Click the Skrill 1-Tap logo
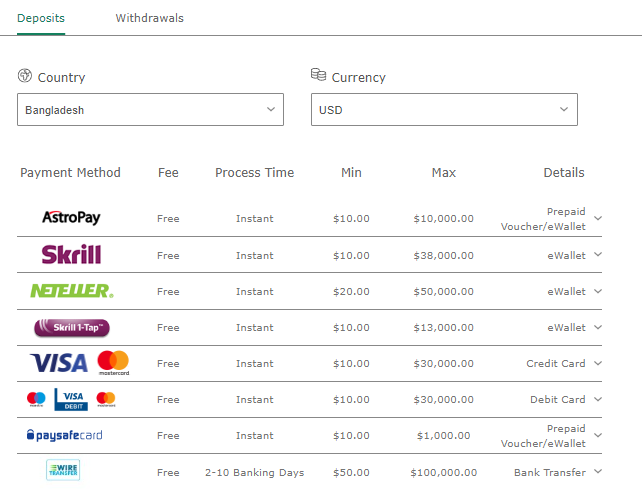 [x=71, y=327]
